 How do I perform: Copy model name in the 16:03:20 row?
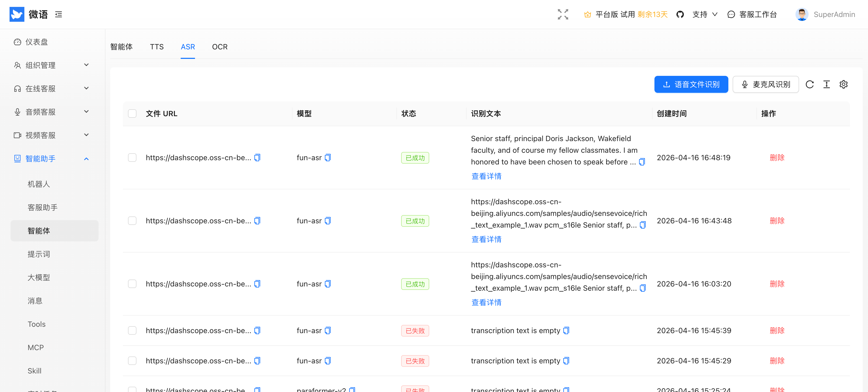[327, 284]
